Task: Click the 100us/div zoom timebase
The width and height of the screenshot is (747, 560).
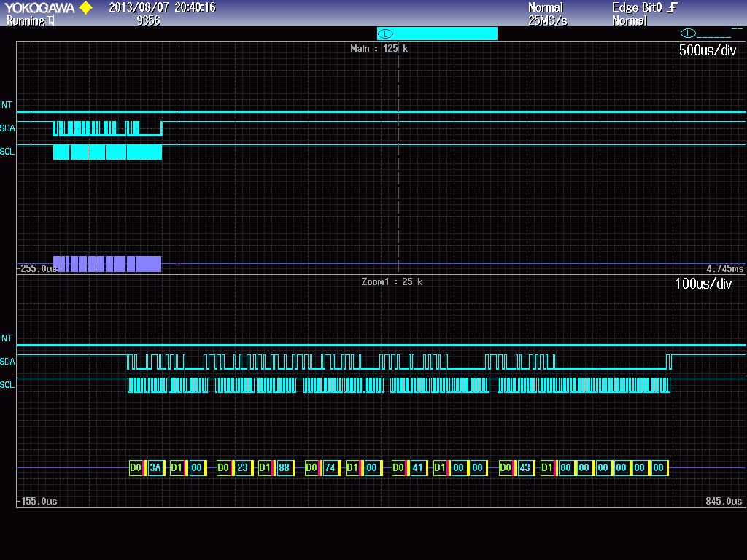Action: (x=703, y=284)
